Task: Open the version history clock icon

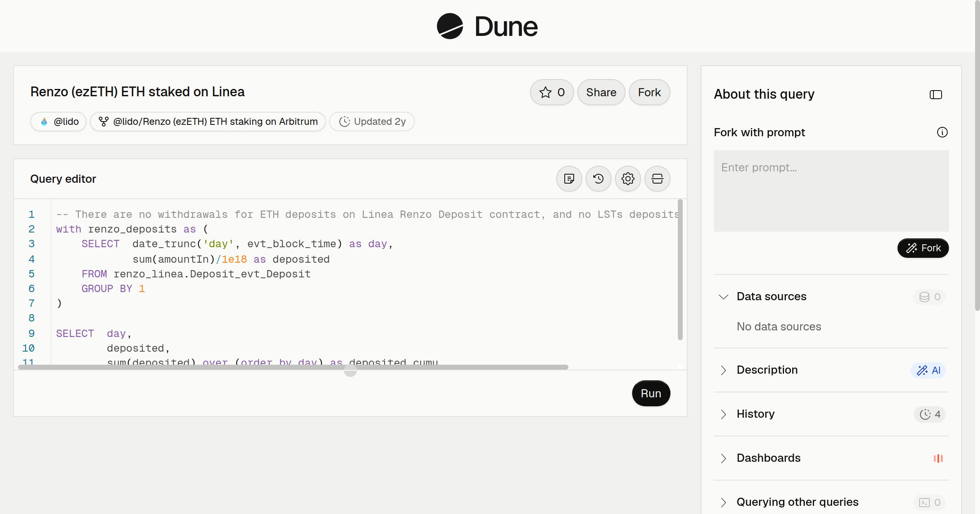Action: pos(598,179)
